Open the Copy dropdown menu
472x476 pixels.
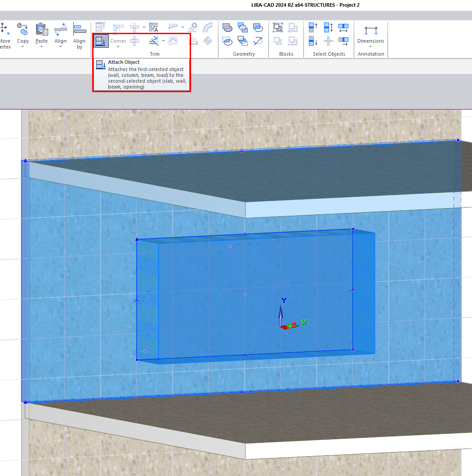(x=23, y=47)
